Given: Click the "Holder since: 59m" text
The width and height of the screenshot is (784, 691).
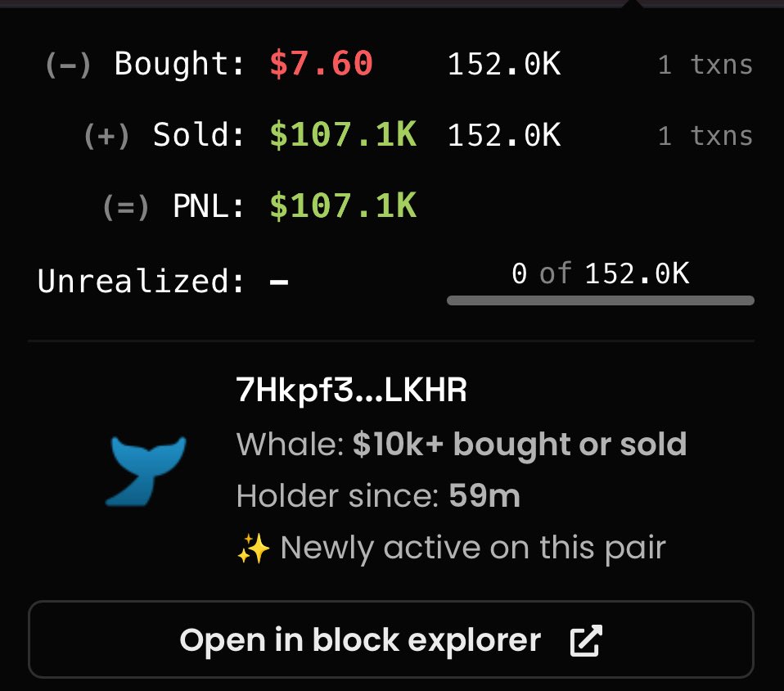Looking at the screenshot, I should 377,496.
